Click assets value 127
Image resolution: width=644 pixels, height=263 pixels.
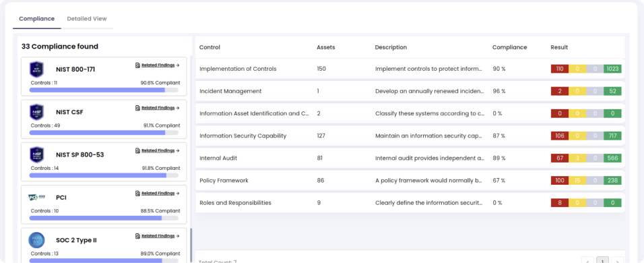tap(321, 136)
